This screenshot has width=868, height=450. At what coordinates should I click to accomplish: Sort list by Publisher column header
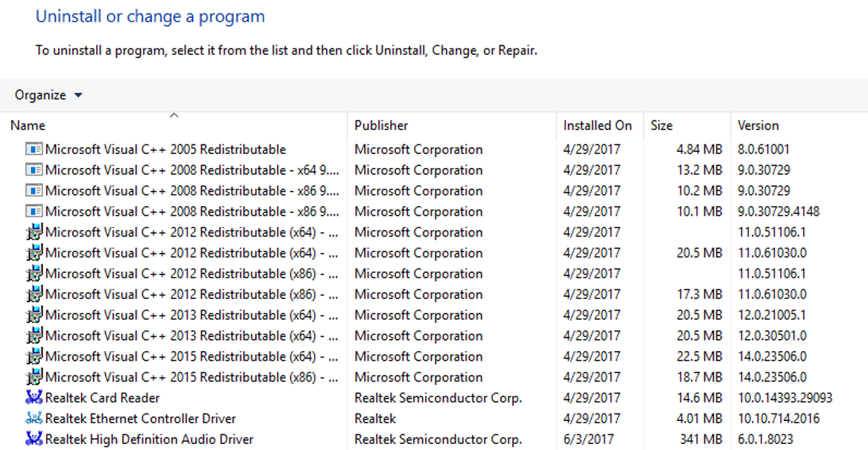pyautogui.click(x=381, y=126)
